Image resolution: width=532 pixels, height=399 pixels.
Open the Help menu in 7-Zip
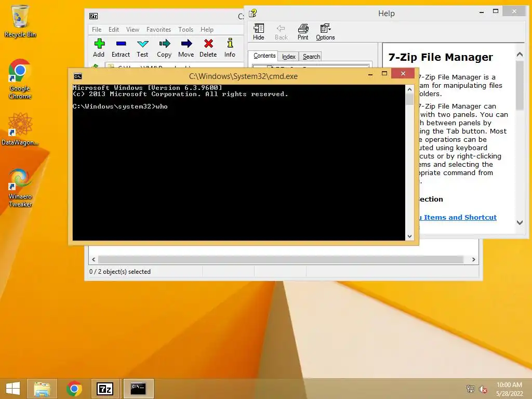click(x=207, y=30)
